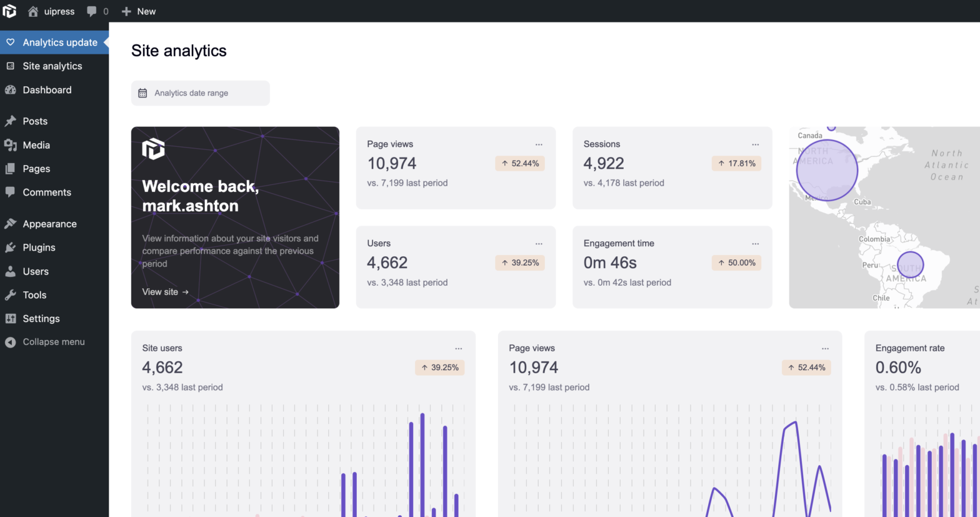
Task: Open the Site users chart options menu
Action: 459,349
